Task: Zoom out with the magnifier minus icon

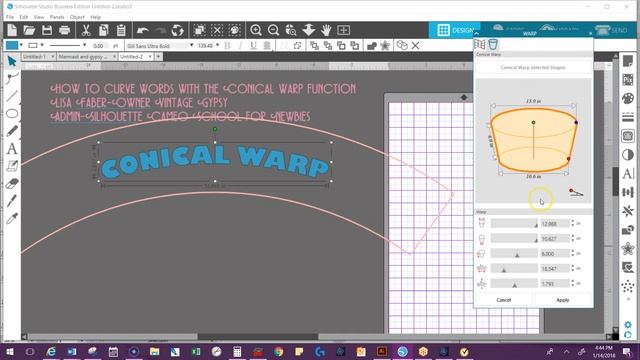Action: click(x=273, y=30)
